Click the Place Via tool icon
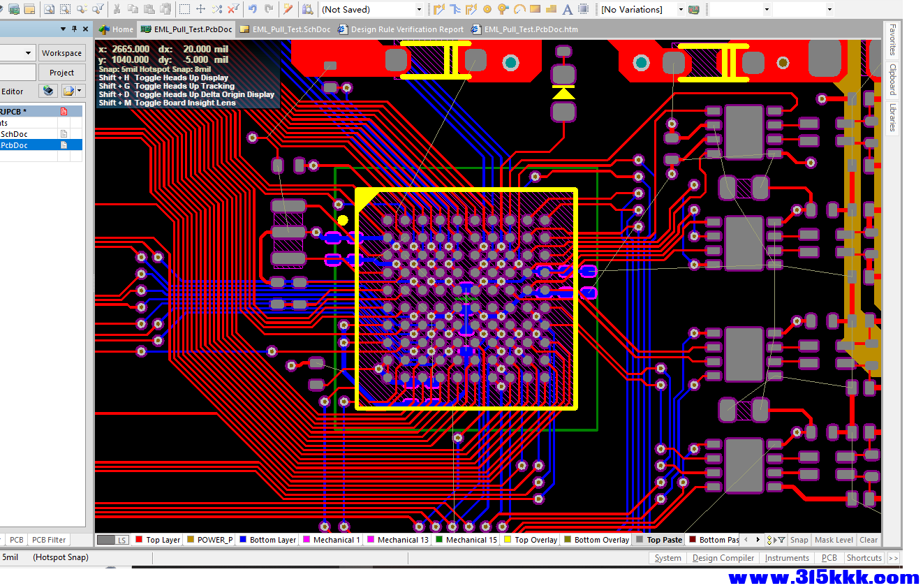 point(503,9)
